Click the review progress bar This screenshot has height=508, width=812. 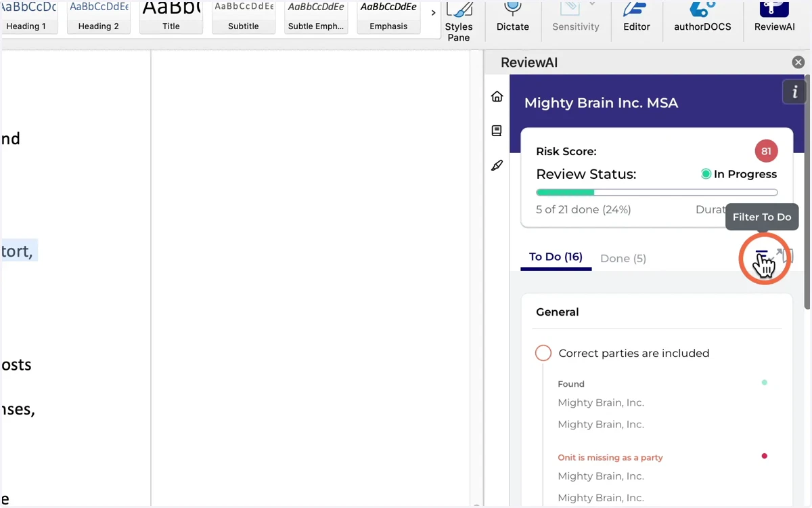tap(657, 192)
